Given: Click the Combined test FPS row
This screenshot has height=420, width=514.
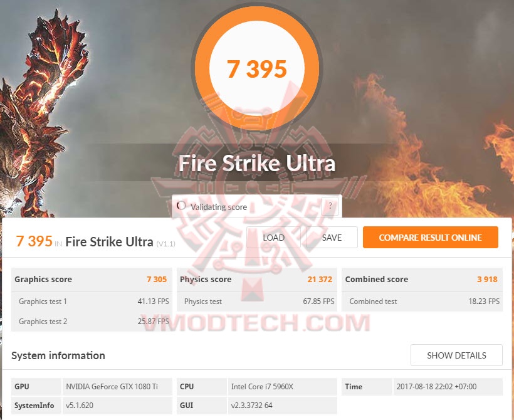Looking at the screenshot, I should pos(422,302).
